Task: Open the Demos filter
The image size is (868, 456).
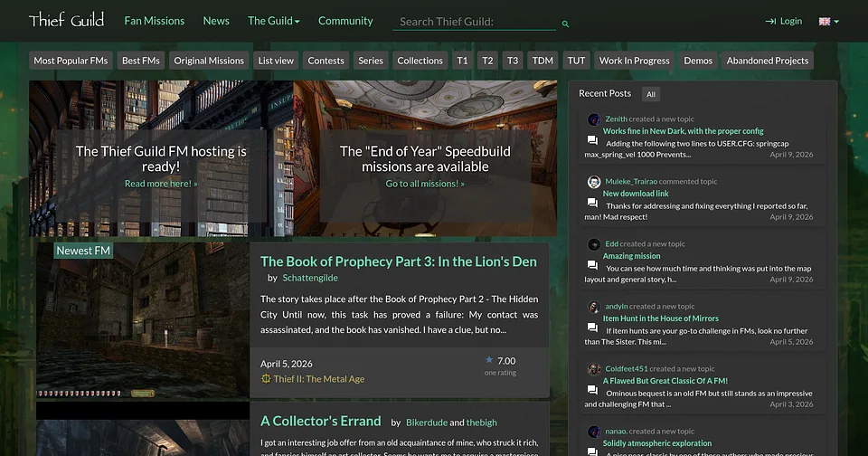Action: click(698, 61)
